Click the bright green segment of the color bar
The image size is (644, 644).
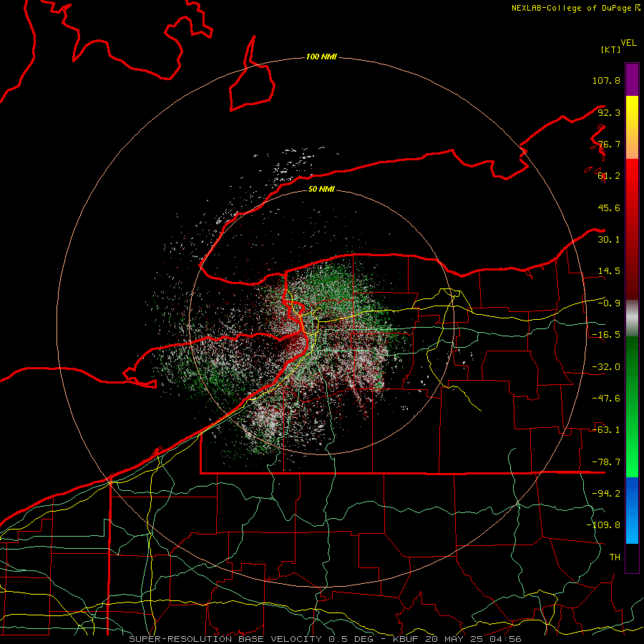point(632,406)
